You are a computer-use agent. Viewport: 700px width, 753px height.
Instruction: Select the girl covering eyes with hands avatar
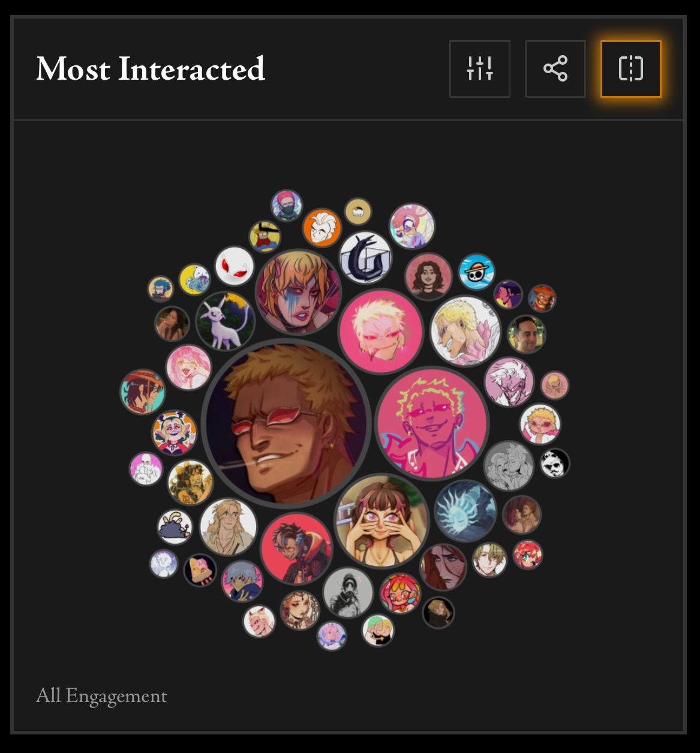pos(382,521)
